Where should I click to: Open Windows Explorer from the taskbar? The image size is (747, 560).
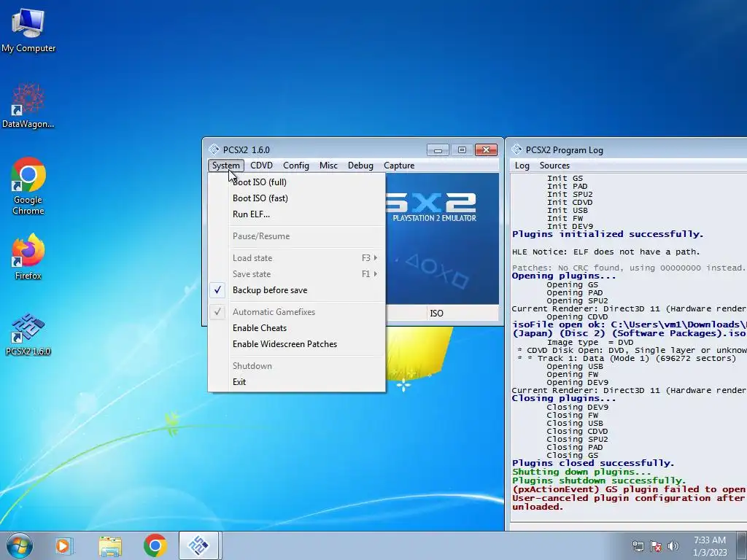click(x=110, y=545)
